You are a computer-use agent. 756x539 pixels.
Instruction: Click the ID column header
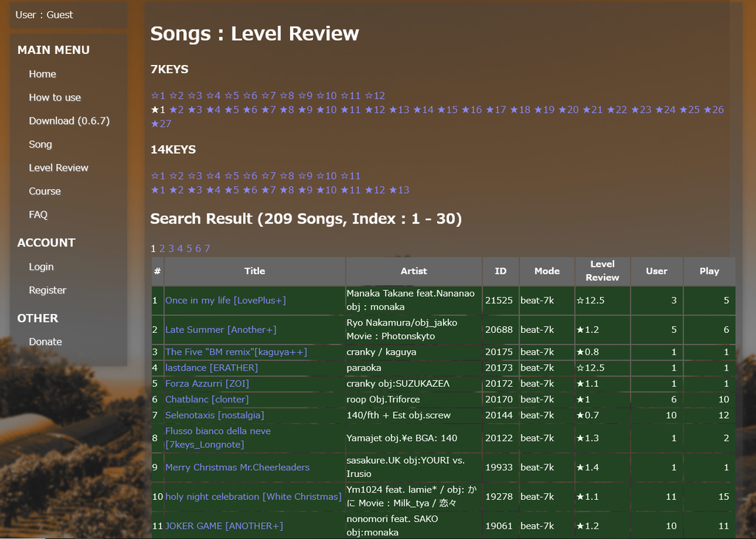click(501, 271)
